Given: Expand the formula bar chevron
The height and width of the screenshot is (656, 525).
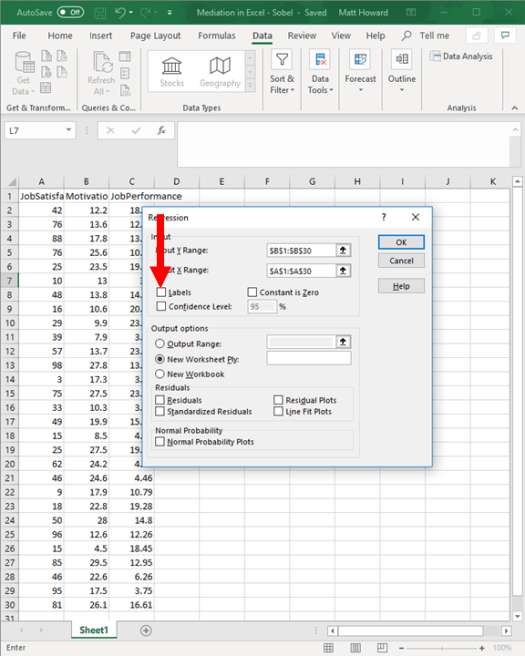Looking at the screenshot, I should [515, 130].
